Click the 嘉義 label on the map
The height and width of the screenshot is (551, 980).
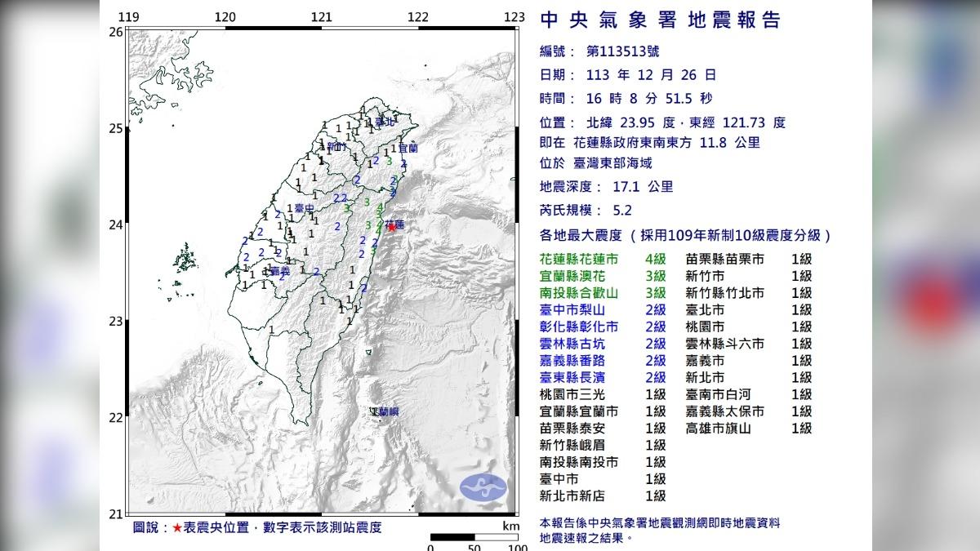coord(280,270)
